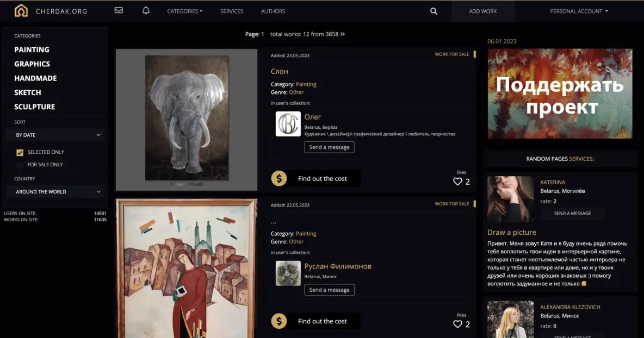This screenshot has width=644, height=338.
Task: Open messages via the envelope icon
Action: pyautogui.click(x=119, y=11)
